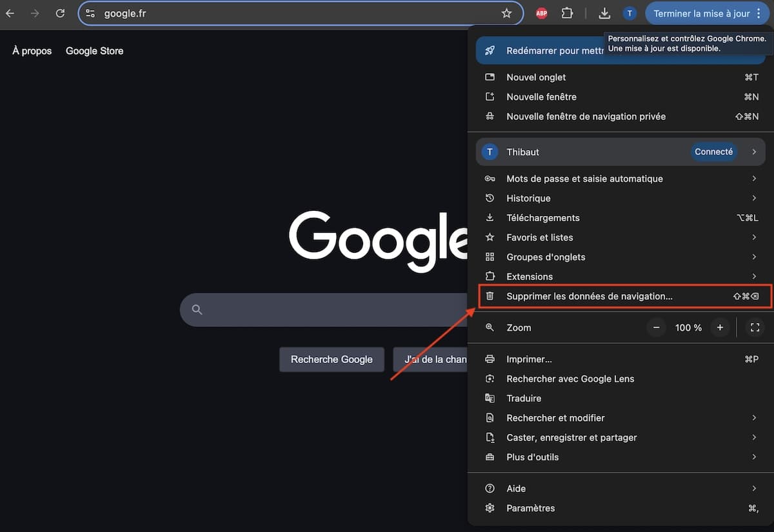Open Paramètres from the menu
The height and width of the screenshot is (532, 774).
[x=620, y=508]
